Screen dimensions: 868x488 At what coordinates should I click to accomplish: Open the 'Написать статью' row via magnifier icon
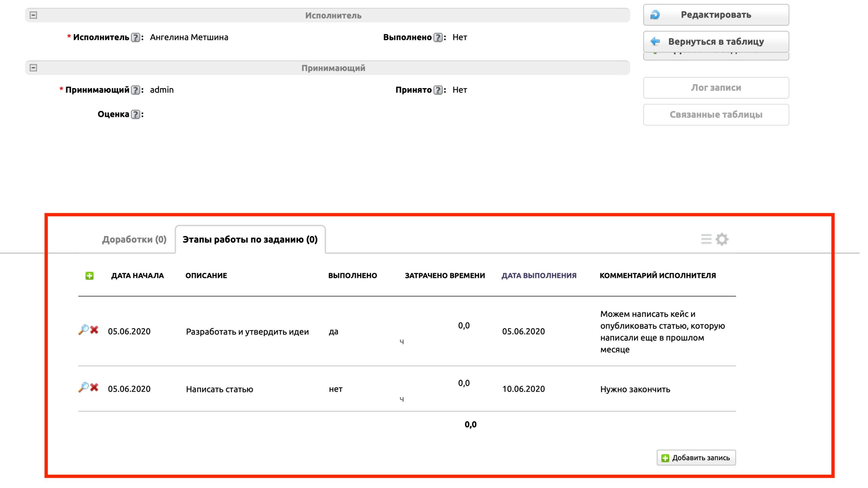pyautogui.click(x=83, y=387)
